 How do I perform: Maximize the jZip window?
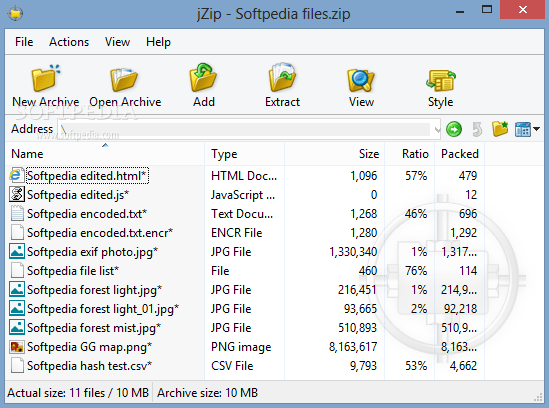tap(487, 9)
